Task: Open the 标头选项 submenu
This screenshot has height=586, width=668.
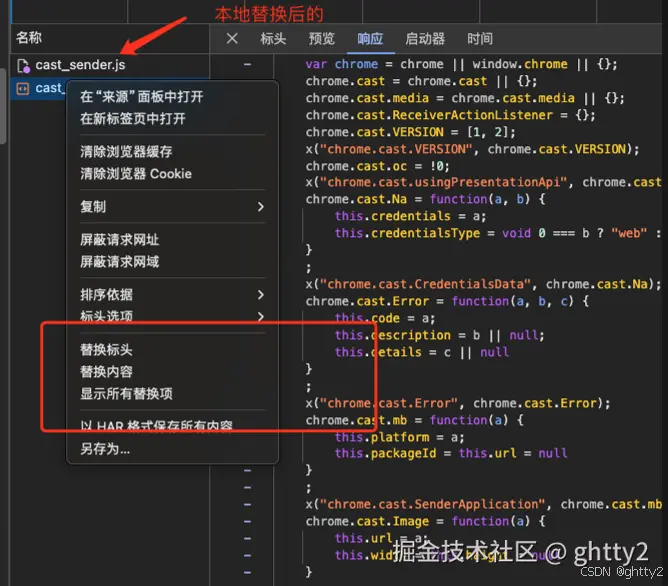Action: (x=173, y=316)
